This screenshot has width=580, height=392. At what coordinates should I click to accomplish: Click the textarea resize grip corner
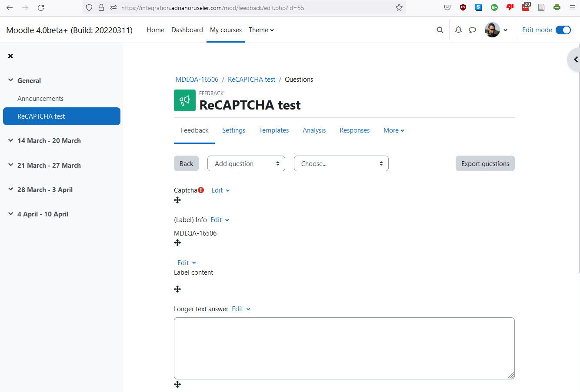(x=511, y=375)
